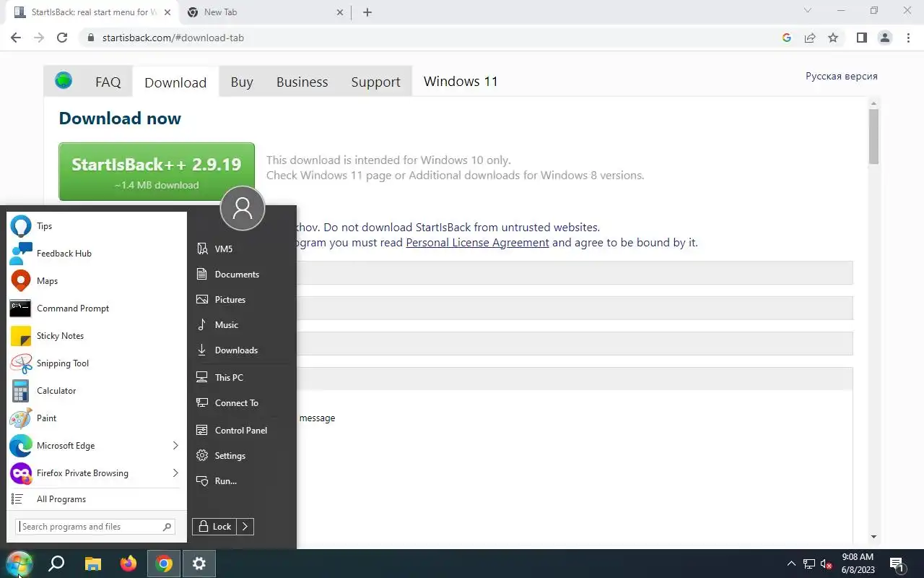Show hidden system tray icons
924x578 pixels.
(791, 564)
